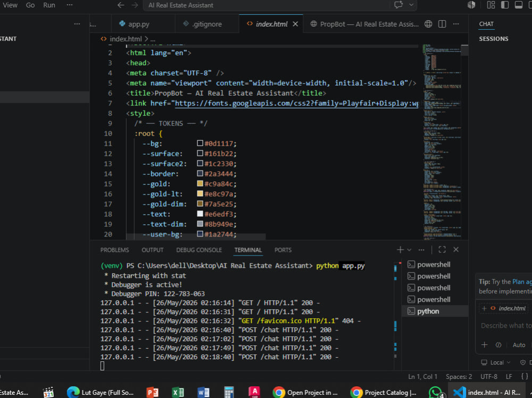Click index.html context chip in chat

point(508,308)
